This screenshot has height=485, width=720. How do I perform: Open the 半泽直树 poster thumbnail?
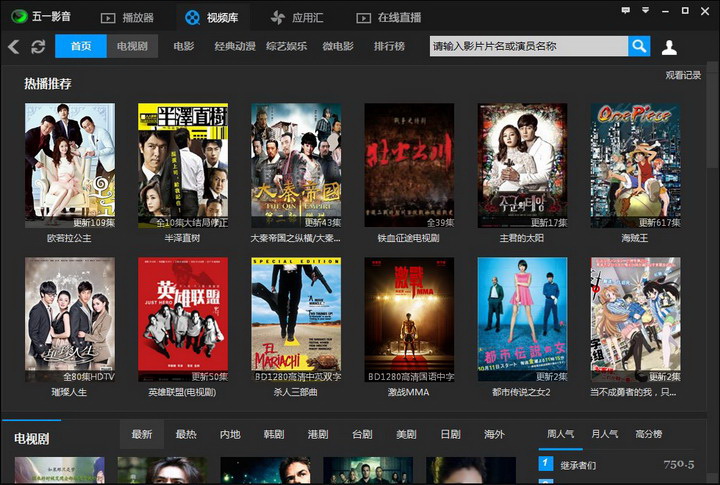click(183, 165)
